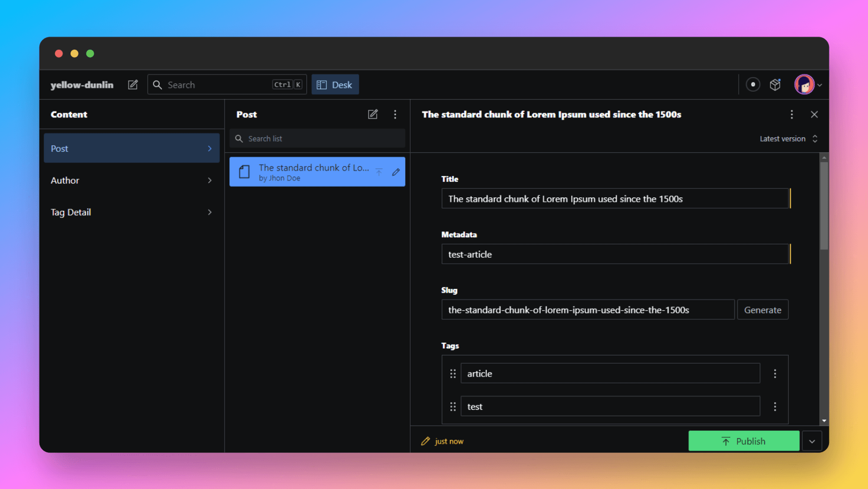Screen dimensions: 868x489
Task: Click the compose icon beside yellow-dunlin
Action: point(133,85)
